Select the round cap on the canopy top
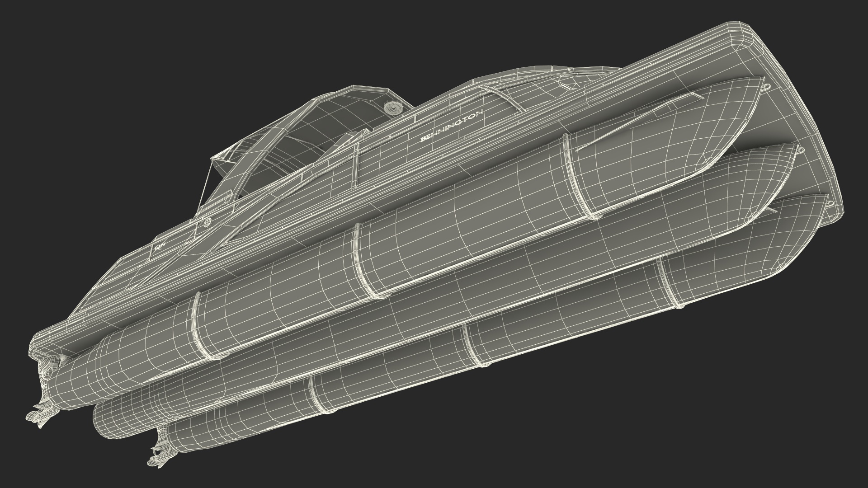868x488 pixels. (393, 108)
